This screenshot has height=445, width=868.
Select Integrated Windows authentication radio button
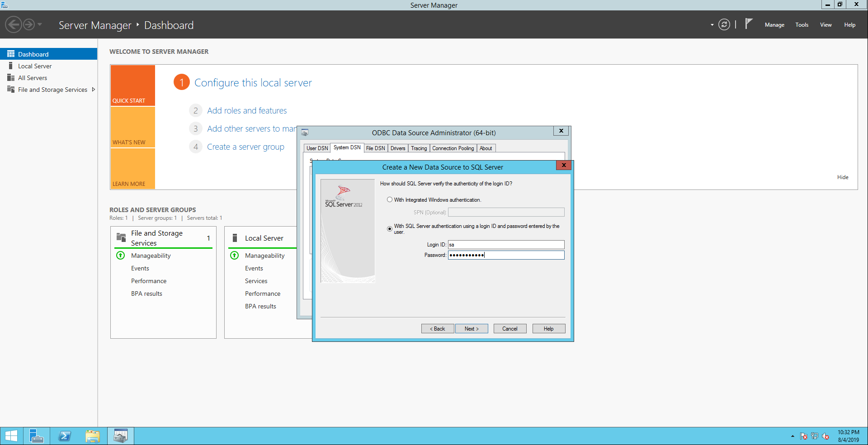tap(390, 199)
